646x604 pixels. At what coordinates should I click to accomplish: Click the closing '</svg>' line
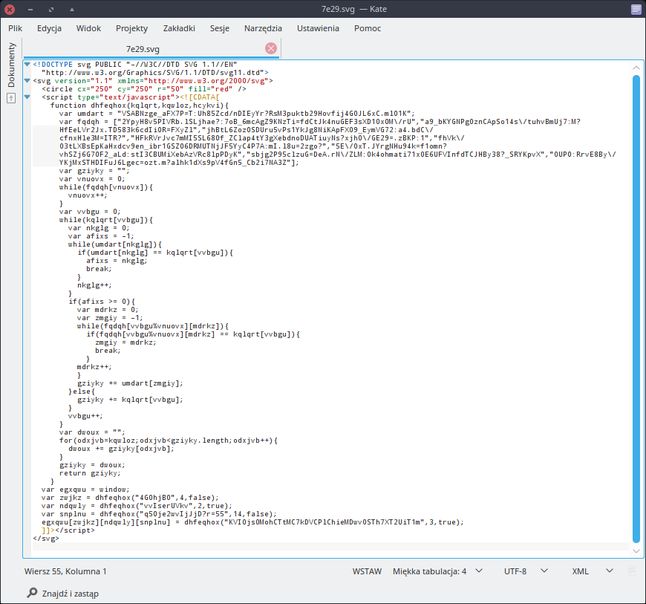pyautogui.click(x=46, y=538)
